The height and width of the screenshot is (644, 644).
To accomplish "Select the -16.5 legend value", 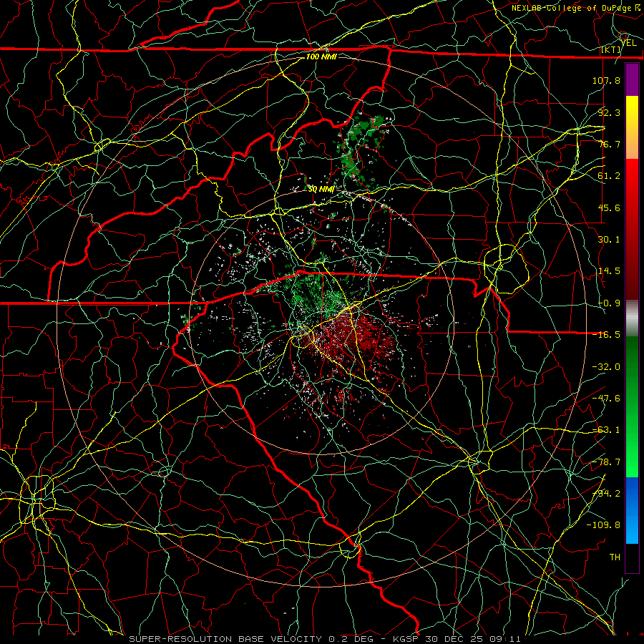I will (x=606, y=335).
